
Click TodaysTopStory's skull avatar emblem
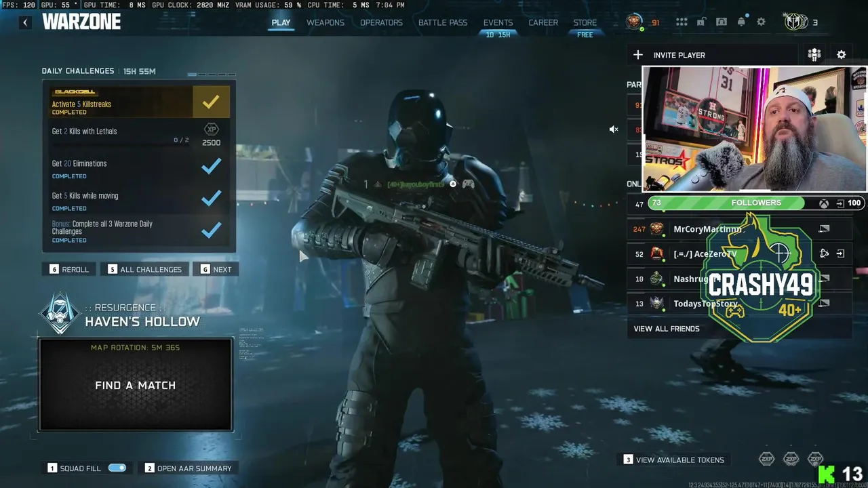point(656,304)
